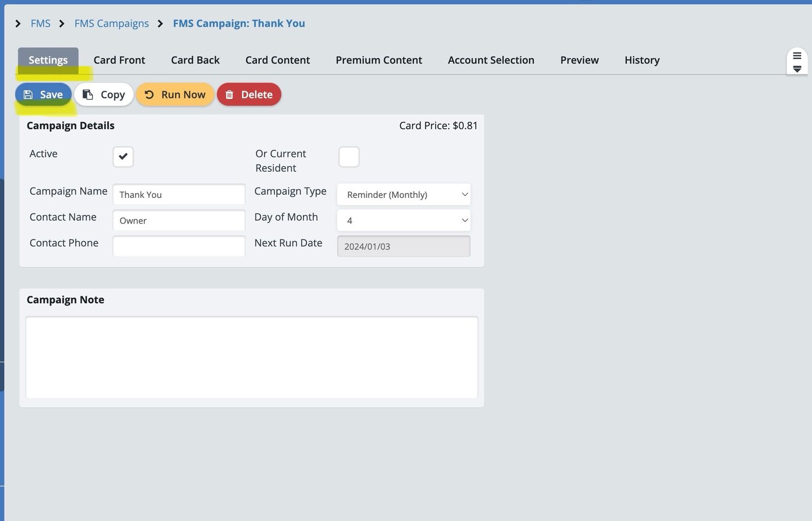This screenshot has height=521, width=812.
Task: Go to the Account Selection tab
Action: (x=491, y=60)
